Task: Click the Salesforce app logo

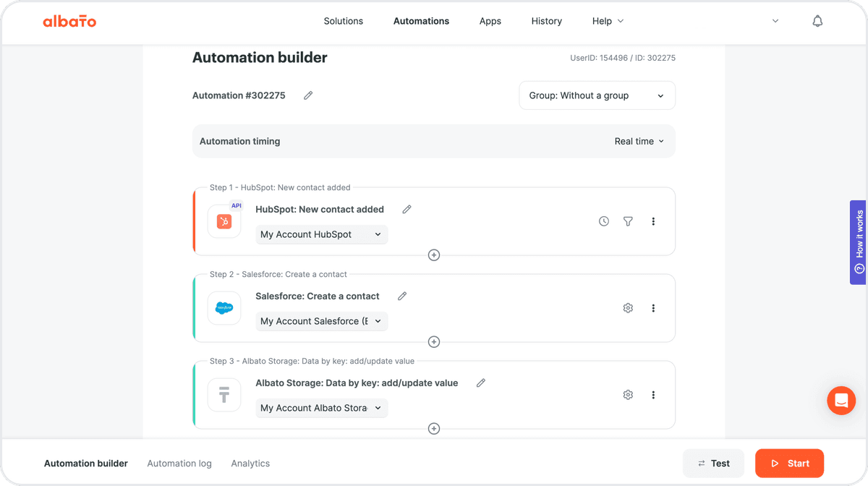Action: pyautogui.click(x=224, y=308)
